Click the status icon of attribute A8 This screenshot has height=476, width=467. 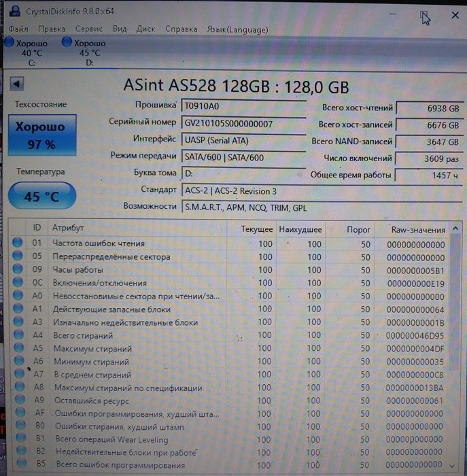20,386
